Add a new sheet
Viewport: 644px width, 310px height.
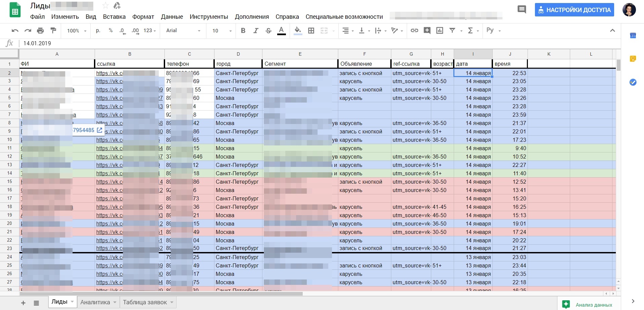[x=23, y=303]
